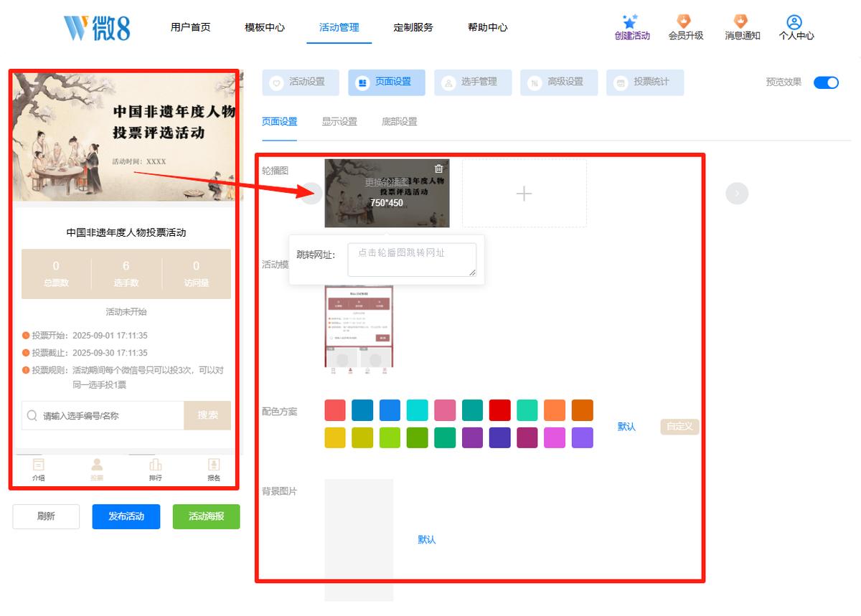This screenshot has height=616, width=861.
Task: Open 创建活动 from the top bar
Action: point(632,28)
